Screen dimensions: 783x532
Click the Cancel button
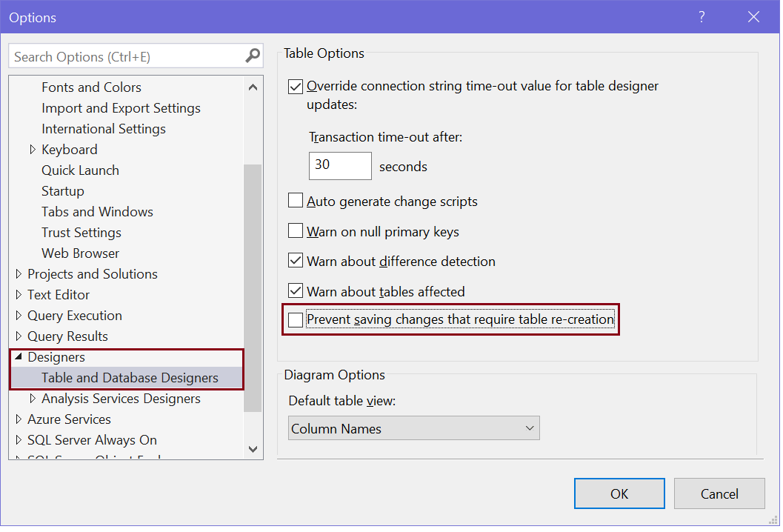pyautogui.click(x=719, y=494)
